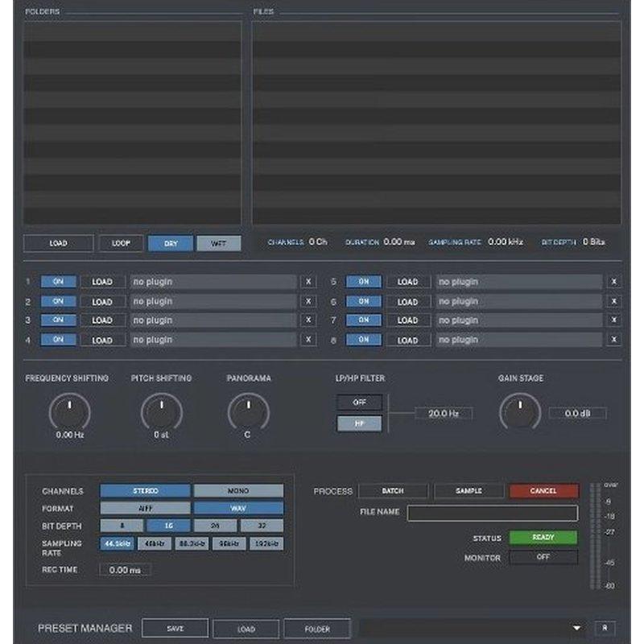This screenshot has width=644, height=644.
Task: Remove plugin in slot 7 with X
Action: click(x=613, y=320)
